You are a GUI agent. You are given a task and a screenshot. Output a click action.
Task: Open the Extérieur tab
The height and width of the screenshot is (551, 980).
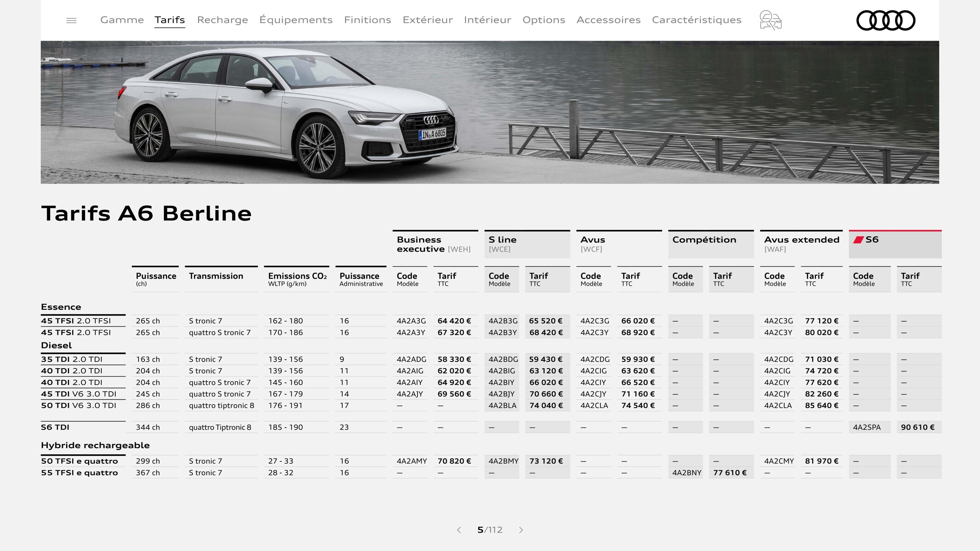click(428, 20)
